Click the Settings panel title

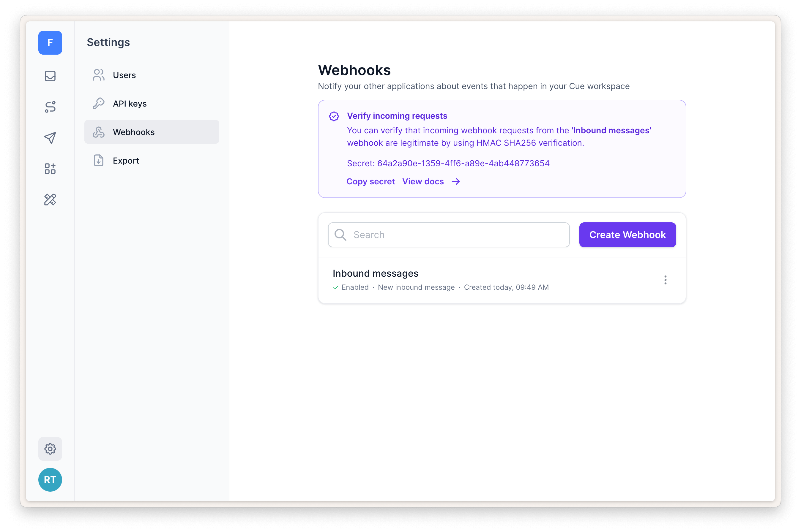click(108, 42)
